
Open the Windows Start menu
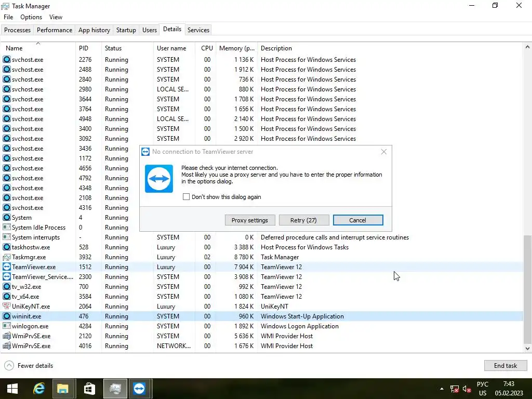(12, 389)
